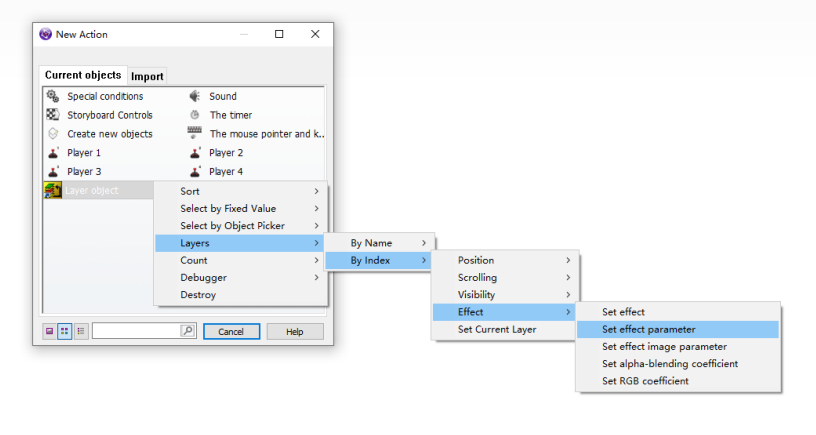This screenshot has height=435, width=816.
Task: Expand Select by Object Picker submenu
Action: coord(241,225)
